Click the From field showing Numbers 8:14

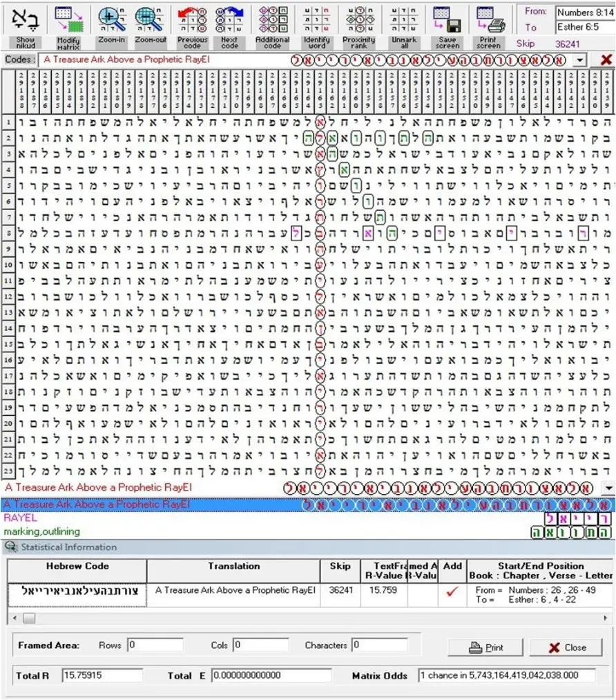click(585, 12)
